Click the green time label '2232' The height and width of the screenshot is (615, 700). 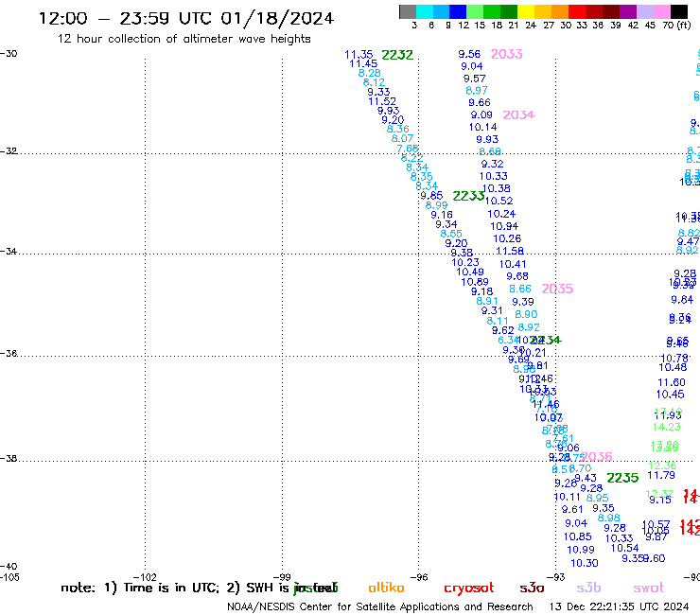click(x=397, y=55)
